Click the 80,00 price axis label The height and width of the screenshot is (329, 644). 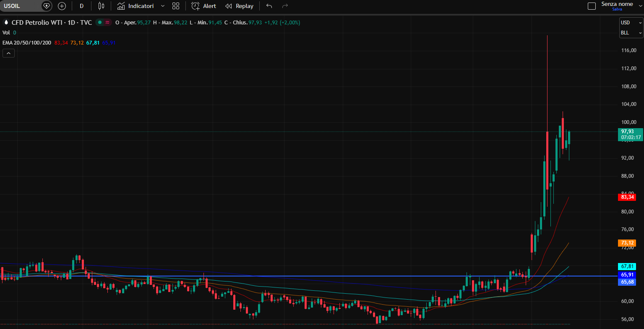coord(628,212)
